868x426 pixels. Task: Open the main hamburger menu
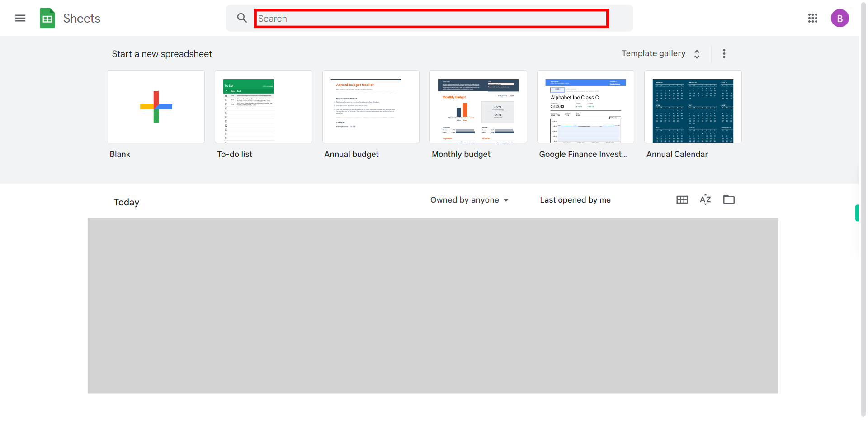(x=20, y=18)
